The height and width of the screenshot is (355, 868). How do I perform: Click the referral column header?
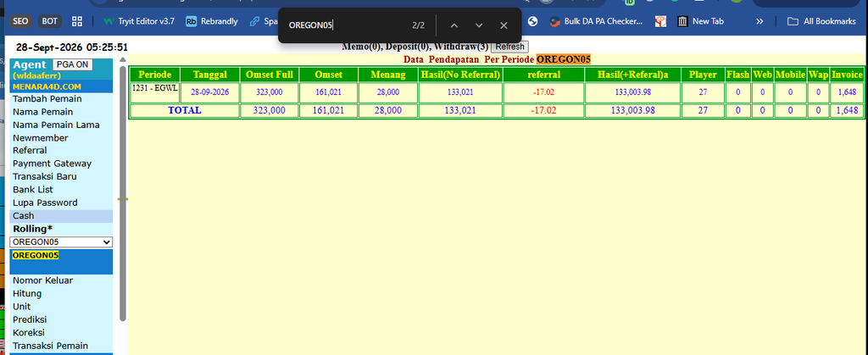[x=543, y=75]
